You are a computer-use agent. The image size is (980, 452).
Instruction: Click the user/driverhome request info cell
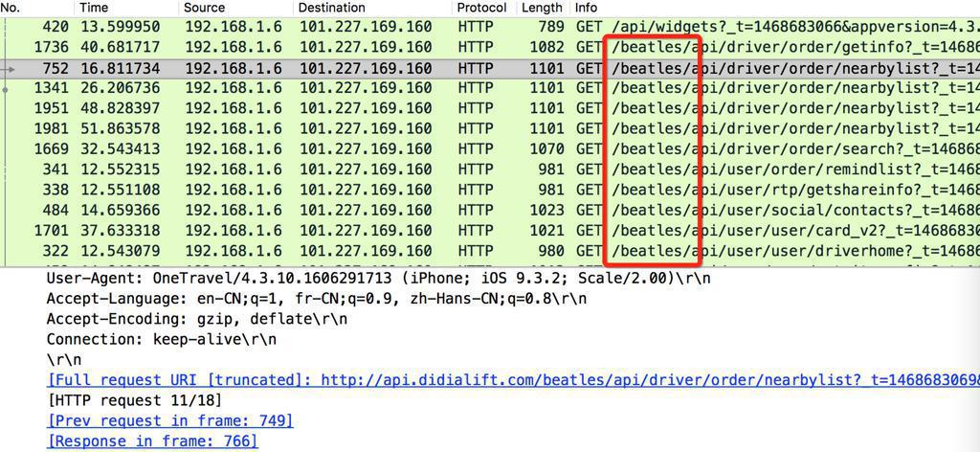(x=777, y=251)
